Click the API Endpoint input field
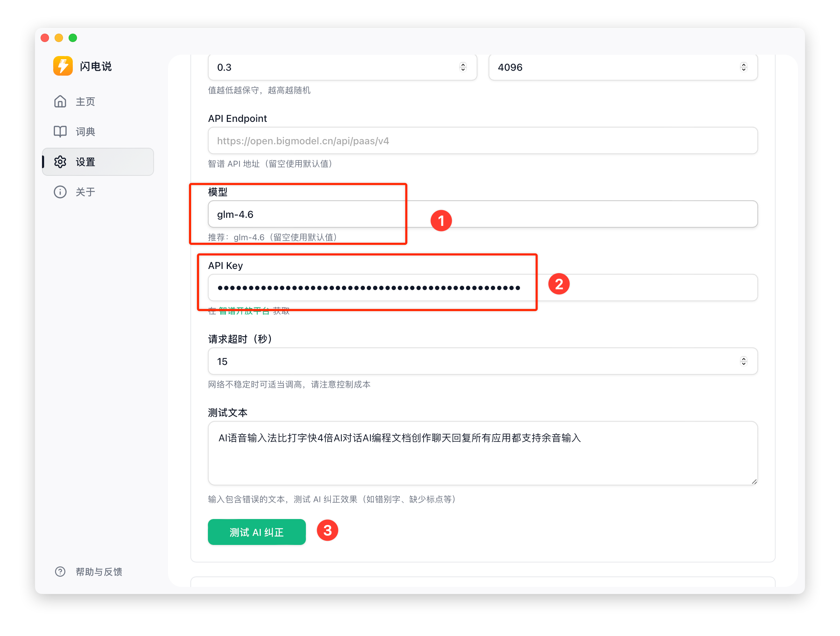The width and height of the screenshot is (840, 636). pyautogui.click(x=482, y=141)
